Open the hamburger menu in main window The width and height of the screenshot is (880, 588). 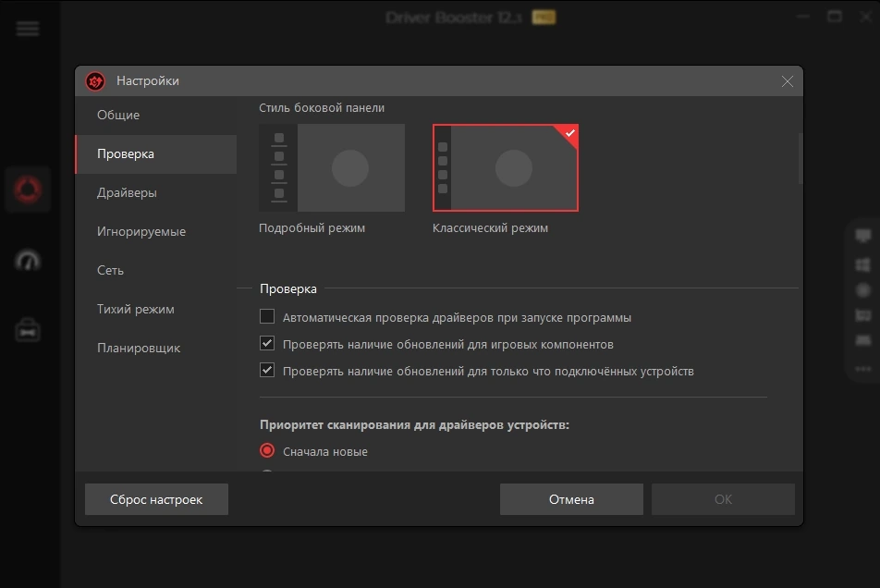click(x=28, y=28)
